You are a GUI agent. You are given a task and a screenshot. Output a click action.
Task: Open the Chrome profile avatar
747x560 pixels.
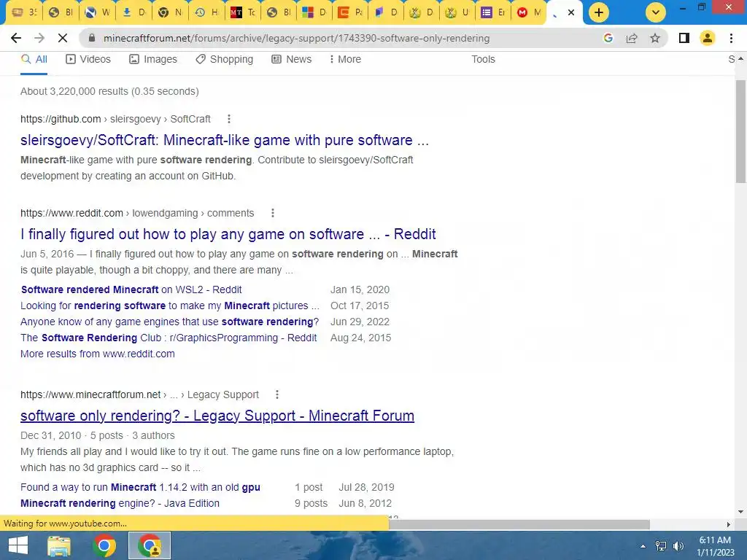click(708, 38)
